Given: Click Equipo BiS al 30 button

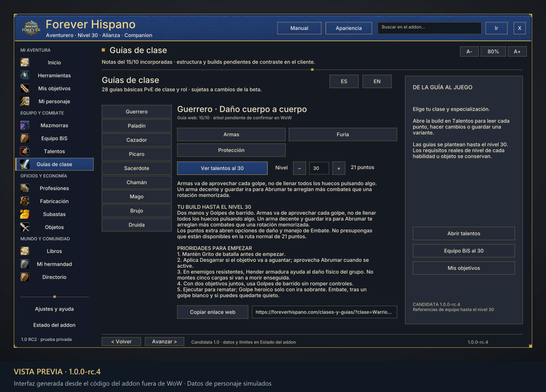Looking at the screenshot, I should (464, 251).
